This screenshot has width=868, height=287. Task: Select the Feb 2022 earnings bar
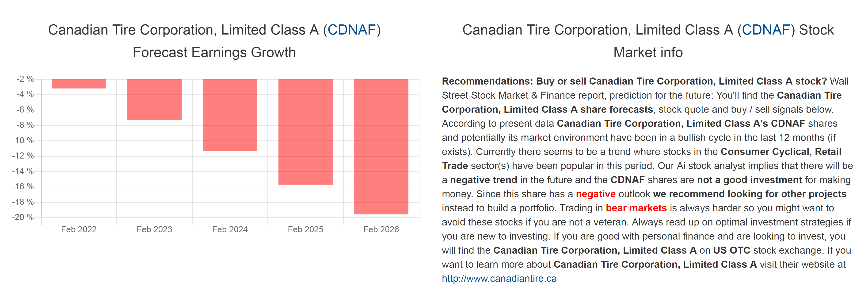tap(79, 84)
